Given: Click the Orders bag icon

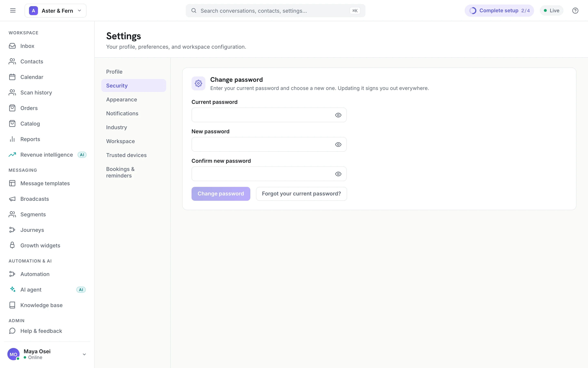Looking at the screenshot, I should (12, 108).
